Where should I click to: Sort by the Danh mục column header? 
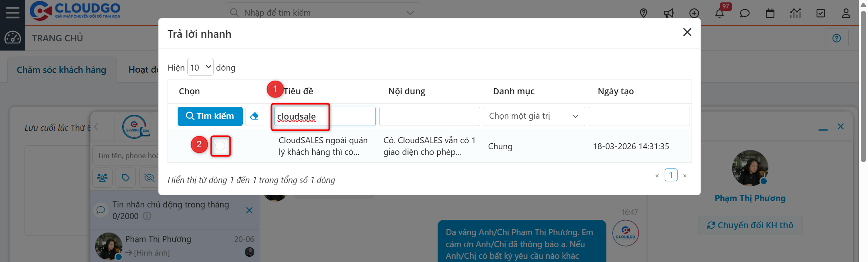click(514, 91)
